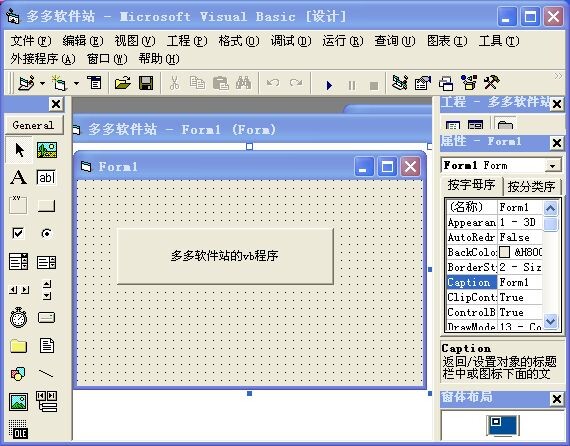Open the Toolbox hammer-and-wrench icon
Image resolution: width=570 pixels, height=446 pixels.
click(x=491, y=83)
